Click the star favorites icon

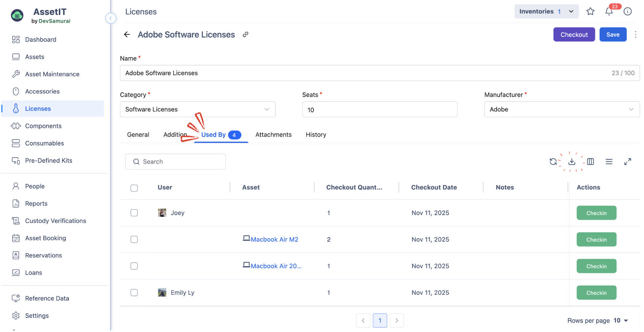(590, 12)
